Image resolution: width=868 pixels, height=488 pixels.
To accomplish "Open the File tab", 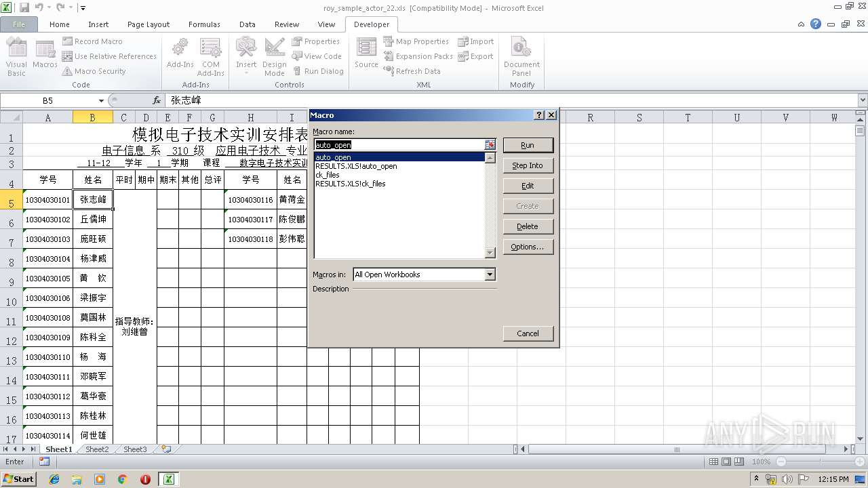I will tap(19, 24).
